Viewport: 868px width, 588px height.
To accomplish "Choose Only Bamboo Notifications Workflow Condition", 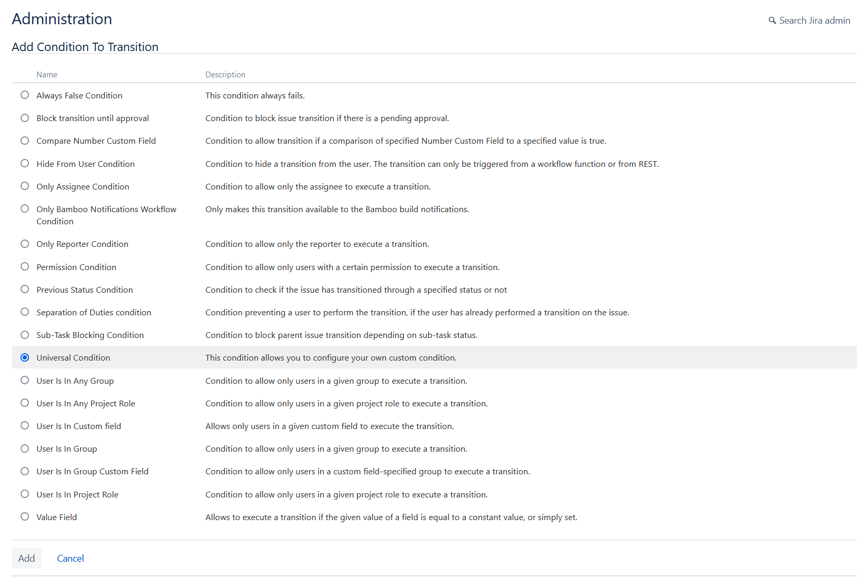I will pyautogui.click(x=25, y=209).
